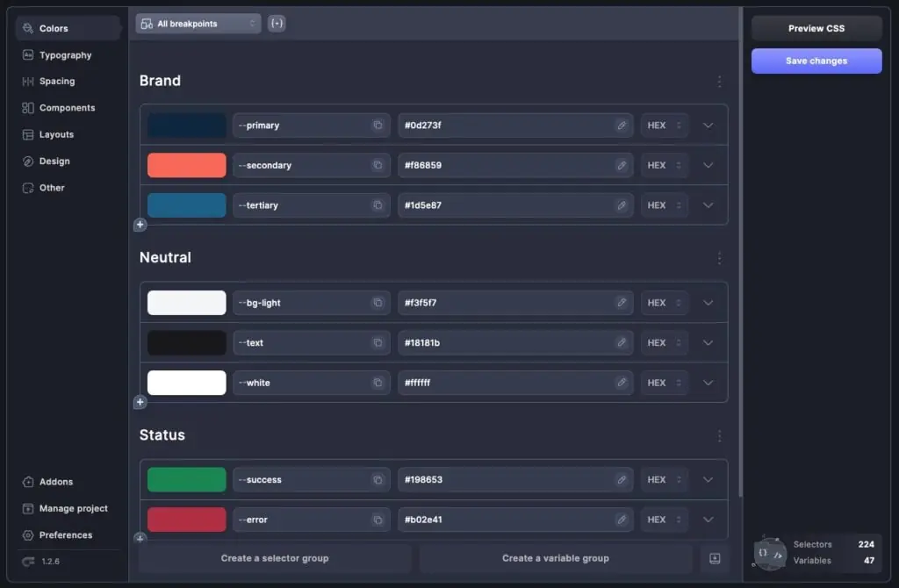Change HEX format for --tertiary

(664, 205)
